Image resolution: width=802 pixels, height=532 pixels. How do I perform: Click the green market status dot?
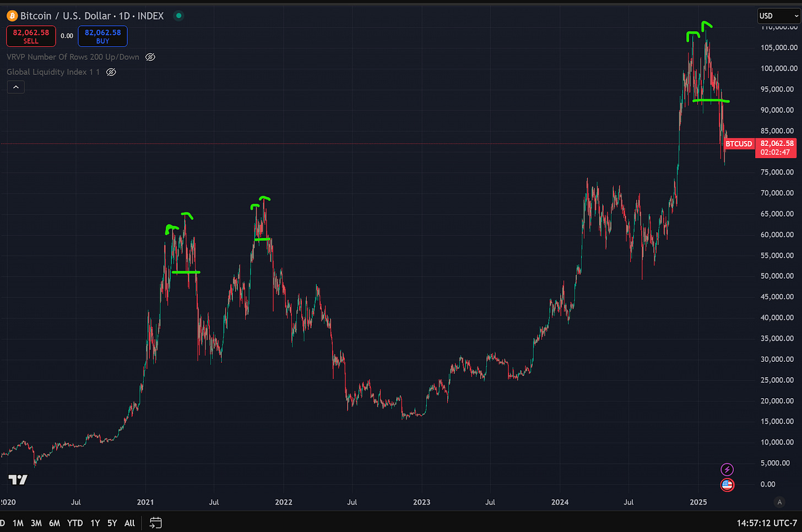coord(178,16)
